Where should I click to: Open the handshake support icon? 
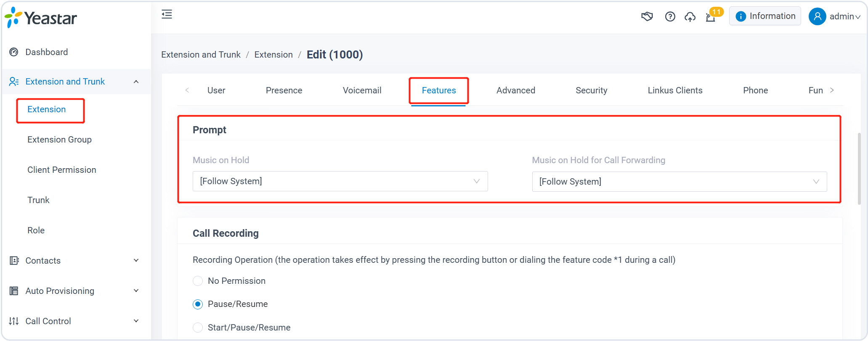(647, 16)
